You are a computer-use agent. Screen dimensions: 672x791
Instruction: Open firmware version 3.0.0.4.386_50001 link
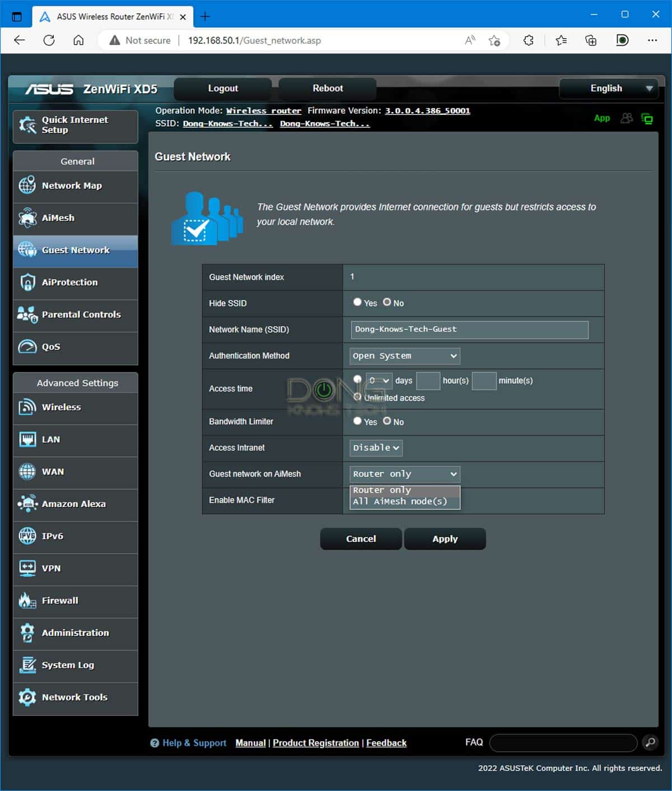427,111
